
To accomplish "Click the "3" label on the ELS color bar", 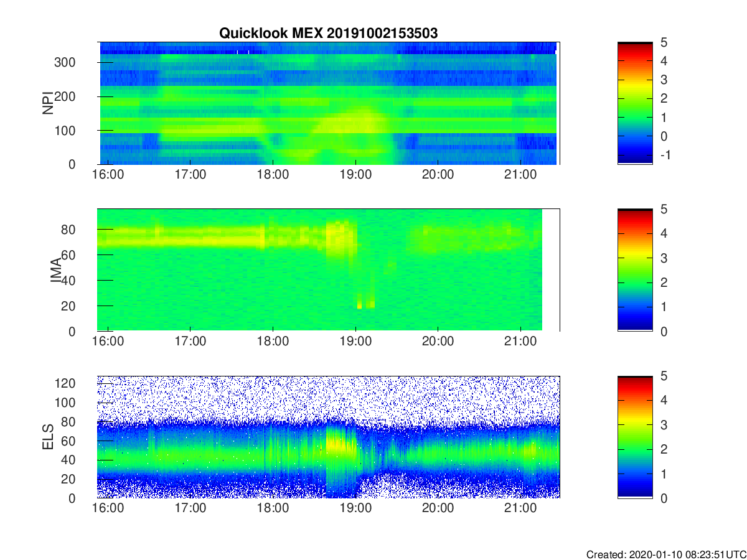I will point(663,425).
